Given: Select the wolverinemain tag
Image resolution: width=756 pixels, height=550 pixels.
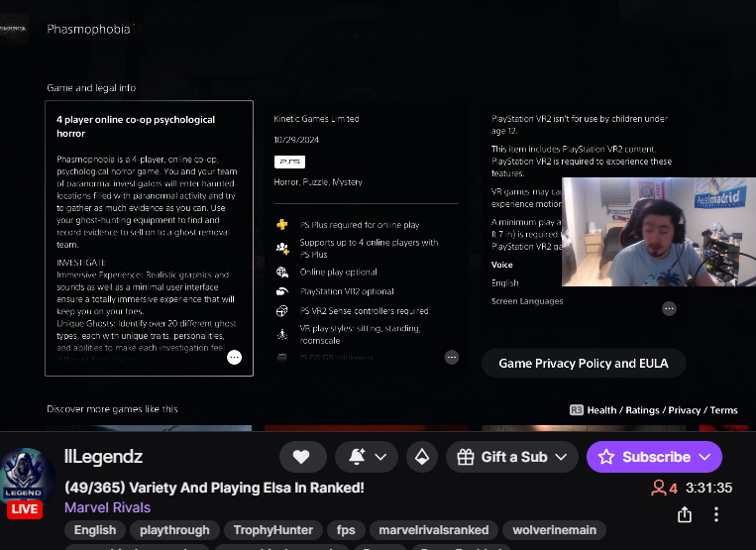Looking at the screenshot, I should click(x=555, y=530).
